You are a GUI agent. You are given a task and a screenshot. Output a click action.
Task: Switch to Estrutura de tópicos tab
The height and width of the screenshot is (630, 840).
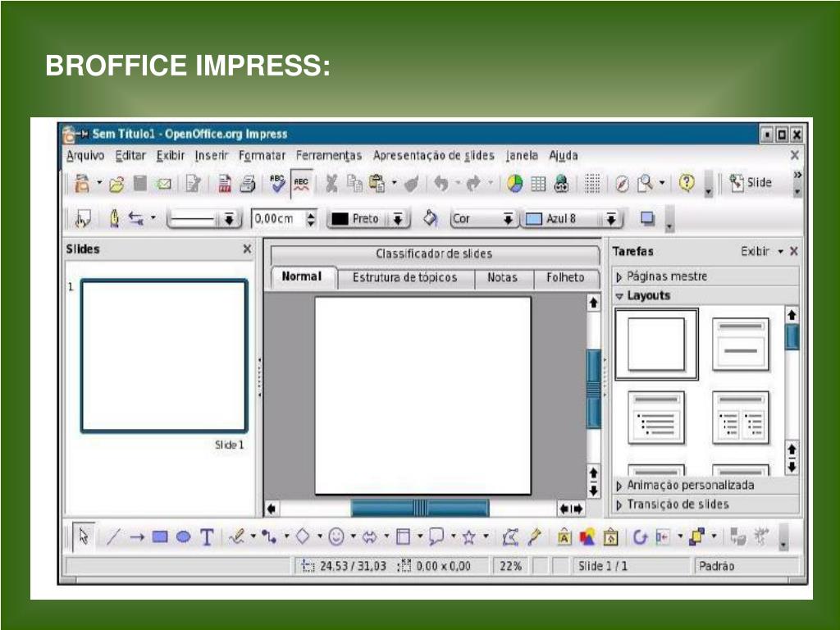click(405, 277)
